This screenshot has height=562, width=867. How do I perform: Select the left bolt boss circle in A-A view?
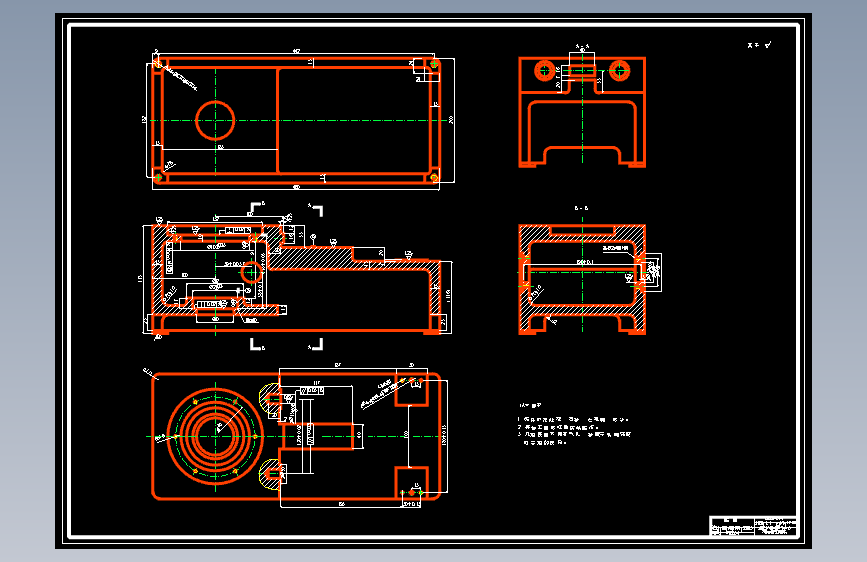(x=545, y=70)
